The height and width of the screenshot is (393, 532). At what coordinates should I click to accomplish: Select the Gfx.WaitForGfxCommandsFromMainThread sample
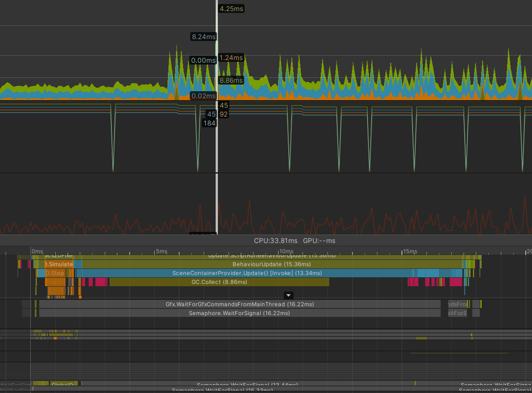[x=240, y=304]
